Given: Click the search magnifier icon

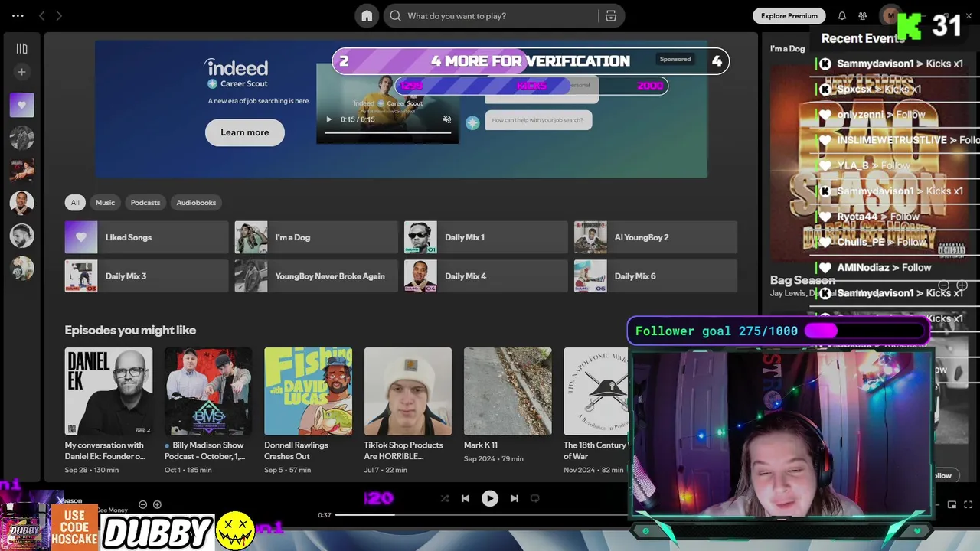Looking at the screenshot, I should click(395, 15).
